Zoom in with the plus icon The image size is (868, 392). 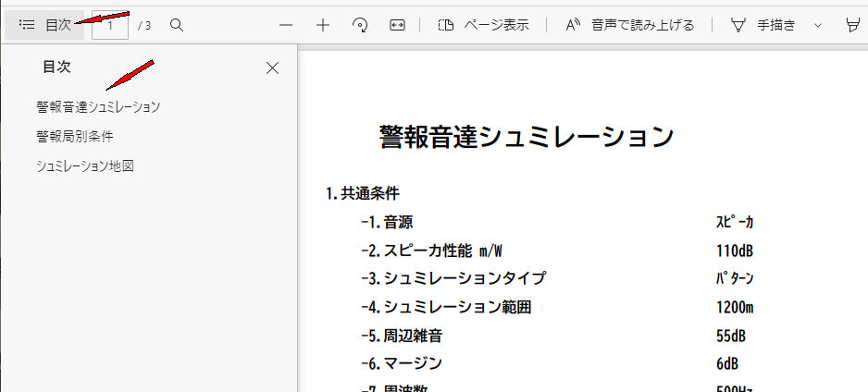click(x=323, y=25)
